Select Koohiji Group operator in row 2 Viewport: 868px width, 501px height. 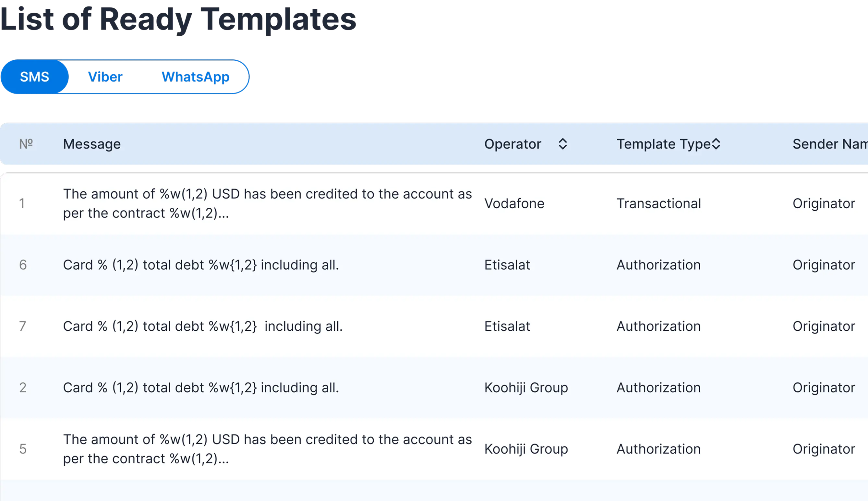pyautogui.click(x=526, y=387)
